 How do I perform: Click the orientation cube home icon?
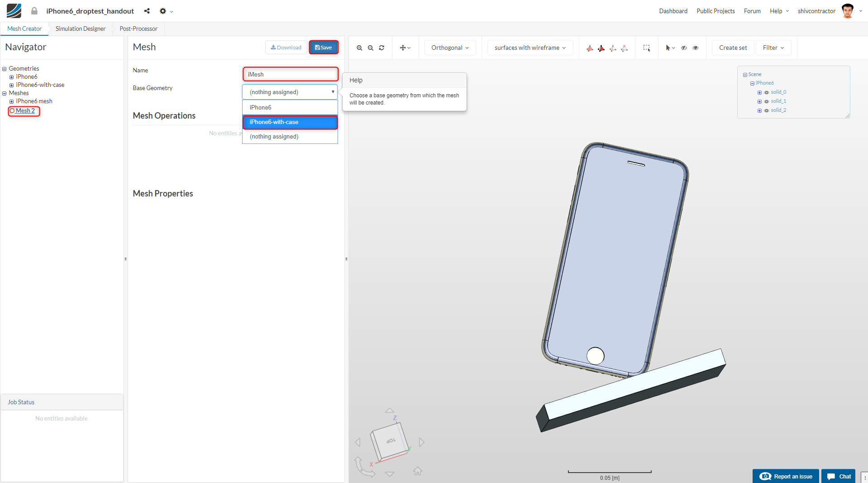coord(418,471)
